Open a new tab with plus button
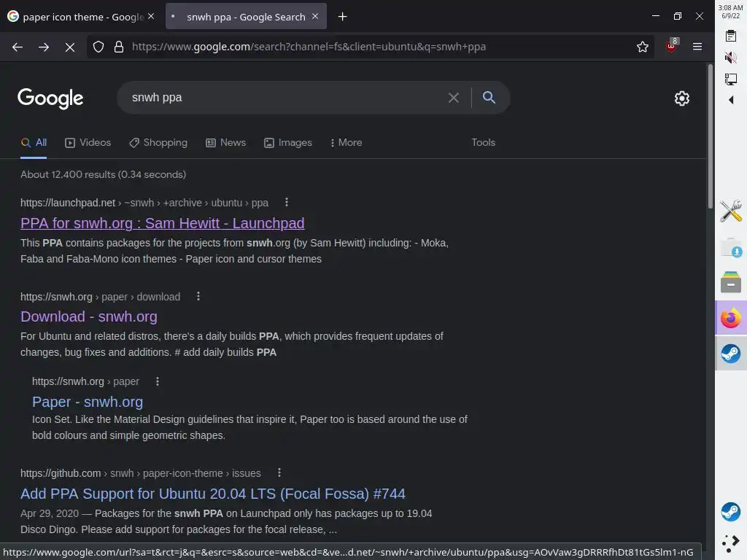 342,17
